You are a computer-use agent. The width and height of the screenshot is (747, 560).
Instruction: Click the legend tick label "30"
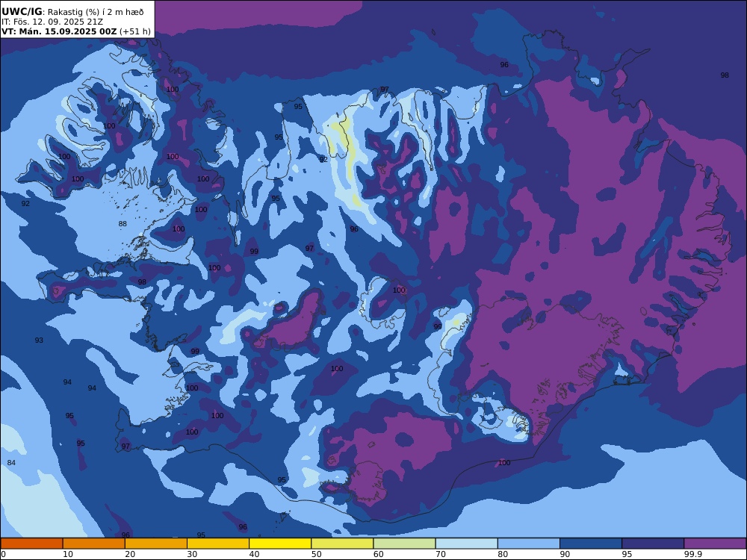pos(193,554)
